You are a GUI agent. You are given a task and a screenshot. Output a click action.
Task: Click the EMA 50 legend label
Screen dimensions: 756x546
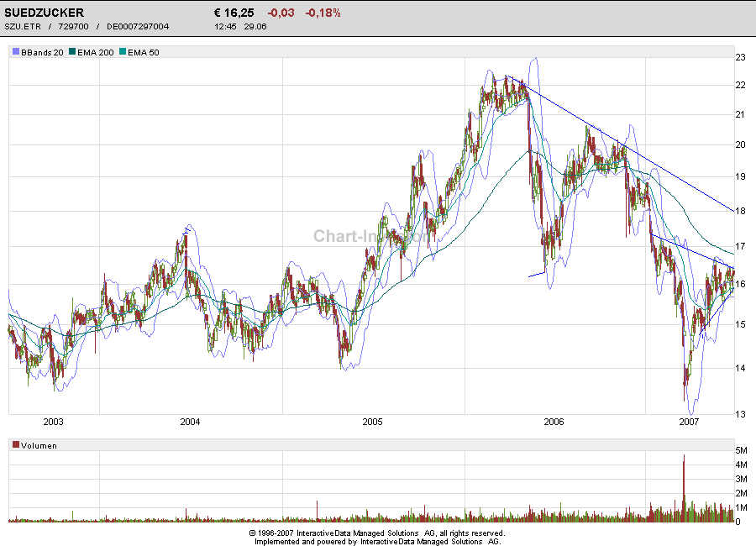[x=143, y=53]
